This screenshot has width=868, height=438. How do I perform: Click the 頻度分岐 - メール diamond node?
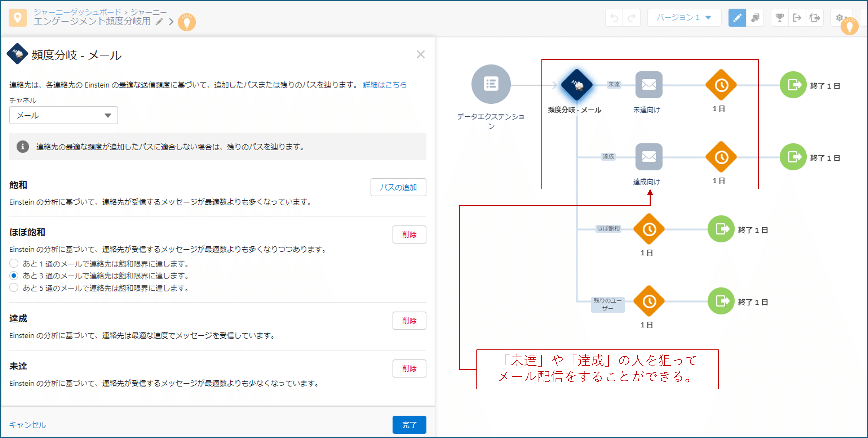pyautogui.click(x=577, y=85)
